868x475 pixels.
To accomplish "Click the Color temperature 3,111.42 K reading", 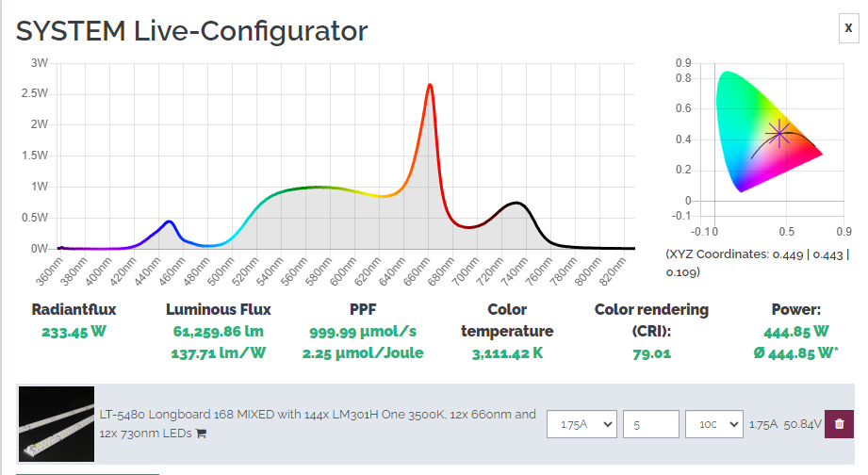I will coord(507,353).
